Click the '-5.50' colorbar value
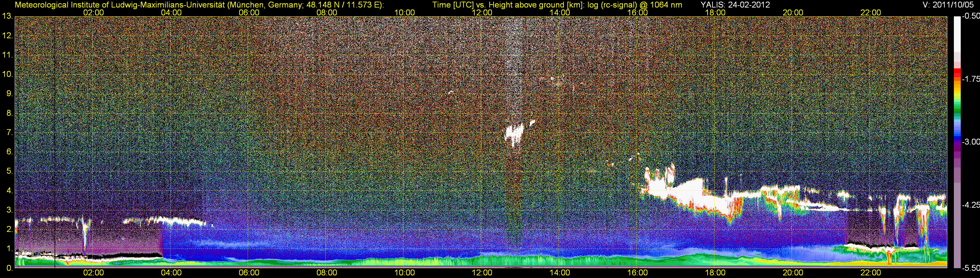980x278 pixels. click(x=971, y=268)
